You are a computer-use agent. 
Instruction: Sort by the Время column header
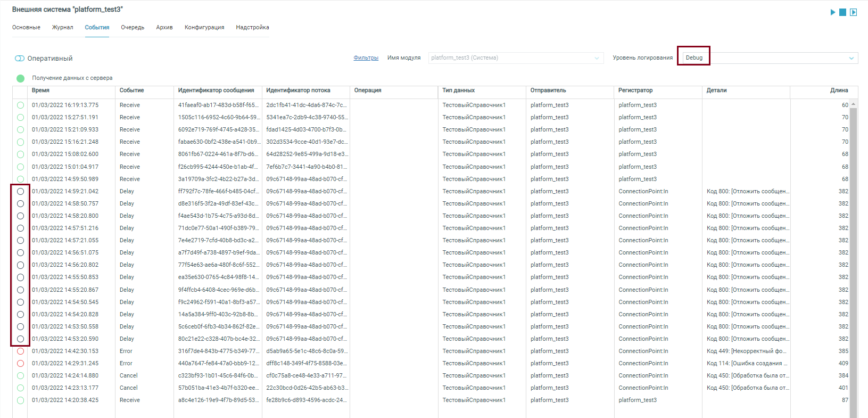click(40, 91)
